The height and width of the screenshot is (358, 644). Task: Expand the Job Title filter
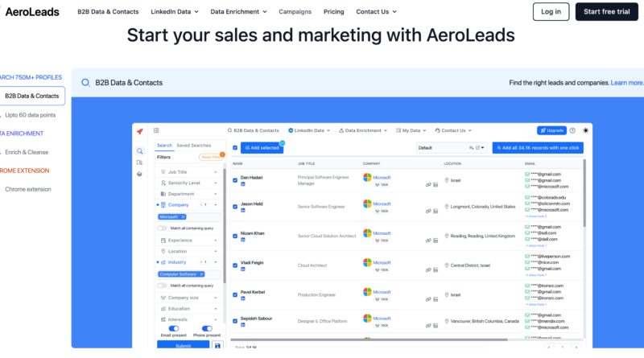click(x=189, y=172)
